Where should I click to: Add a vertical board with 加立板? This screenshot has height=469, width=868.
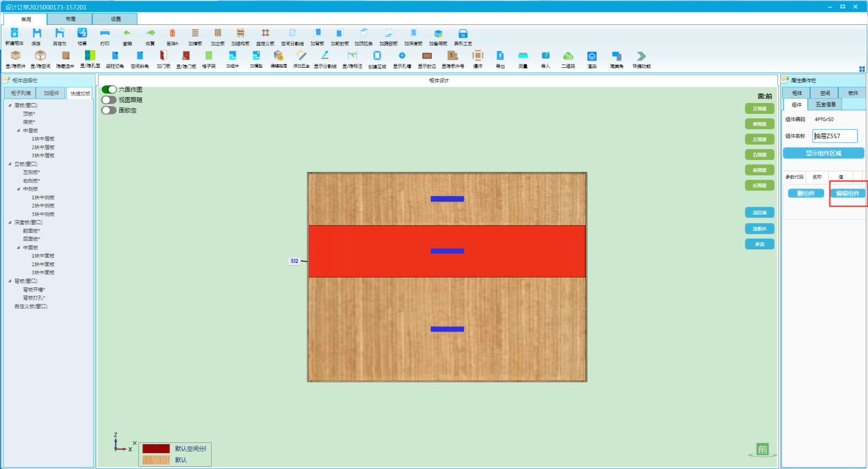pyautogui.click(x=218, y=34)
